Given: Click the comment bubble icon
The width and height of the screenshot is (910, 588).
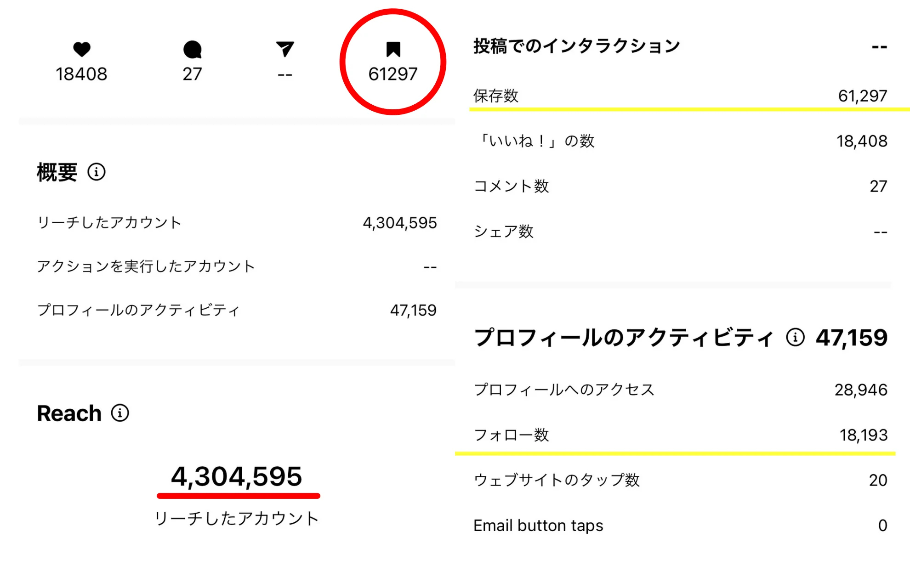Looking at the screenshot, I should [192, 50].
